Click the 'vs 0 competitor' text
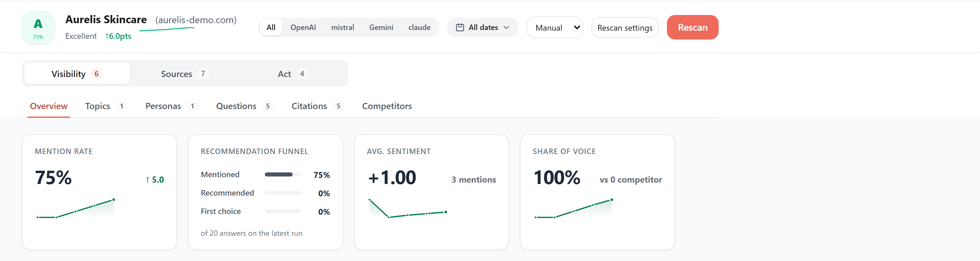 [x=631, y=180]
